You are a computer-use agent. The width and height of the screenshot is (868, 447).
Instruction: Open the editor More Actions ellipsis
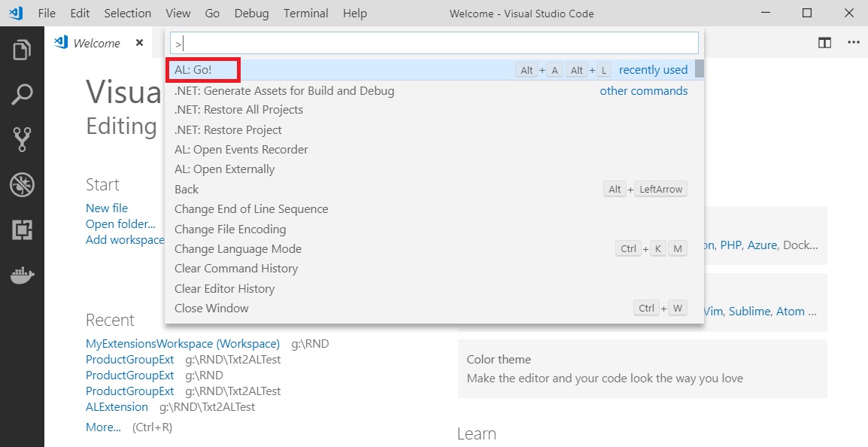(853, 43)
